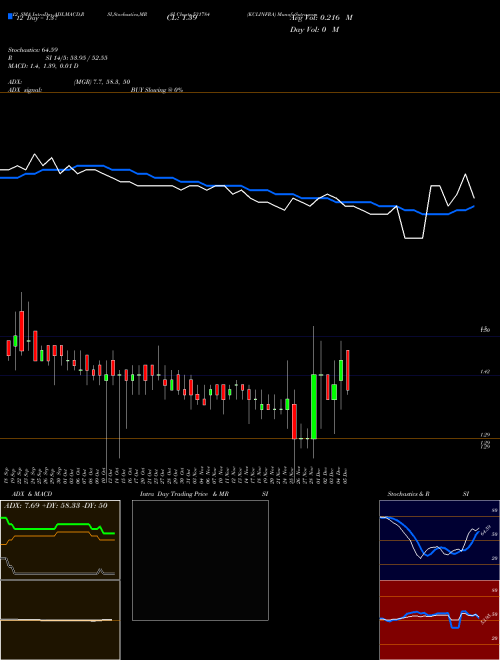
Task: Click the 'ADX: 7.69 +DY: 58.33 -DY: 50' header
Action: 56,505
